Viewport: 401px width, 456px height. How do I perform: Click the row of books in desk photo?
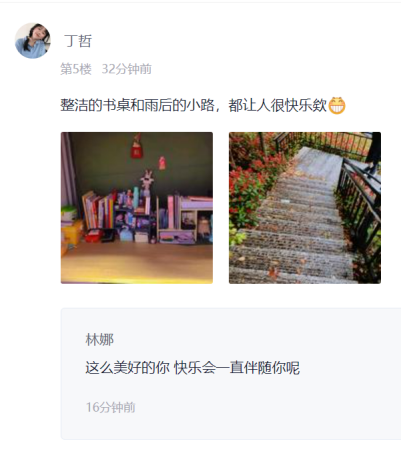coord(98,211)
